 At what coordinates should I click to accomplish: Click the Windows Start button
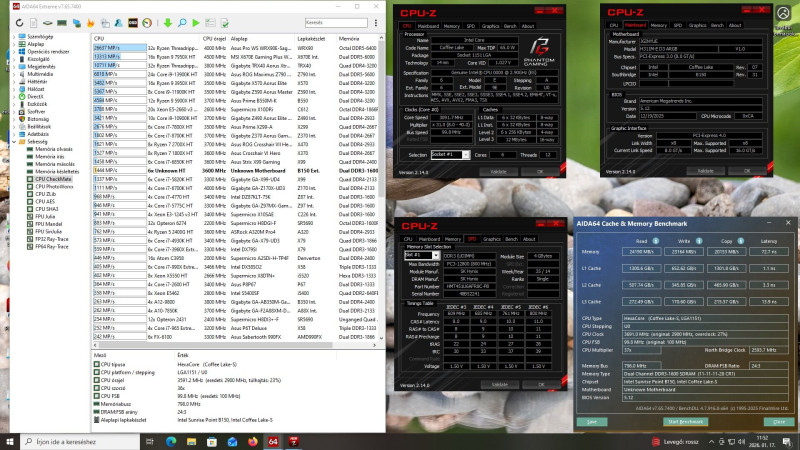tap(10, 441)
